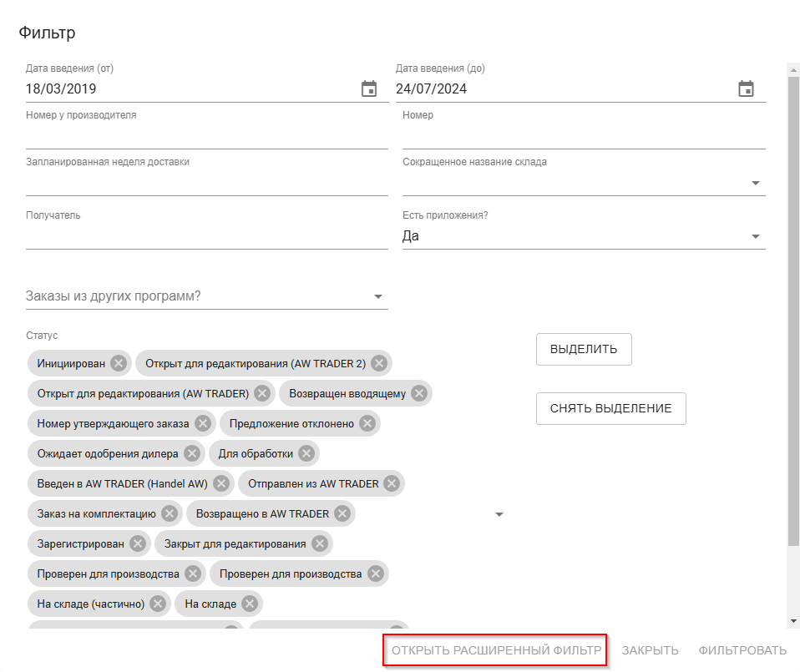Open the status list dropdown arrow
The image size is (800, 672).
[499, 514]
